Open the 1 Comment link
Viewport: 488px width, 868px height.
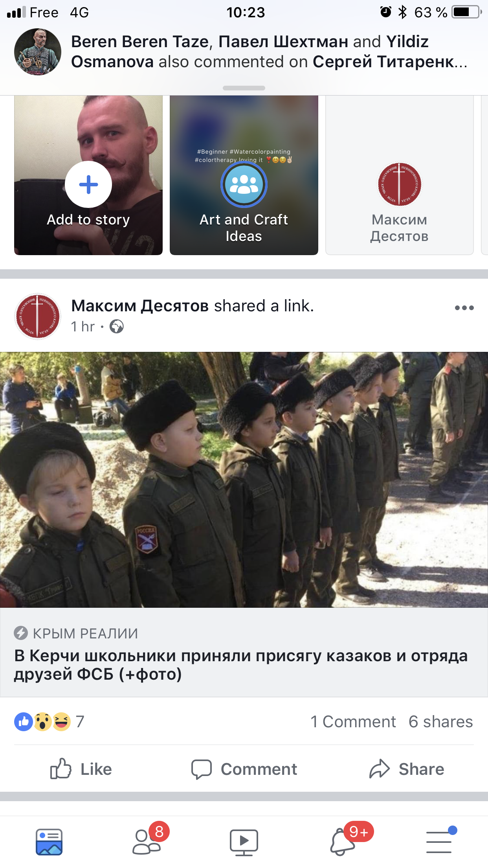point(353,722)
